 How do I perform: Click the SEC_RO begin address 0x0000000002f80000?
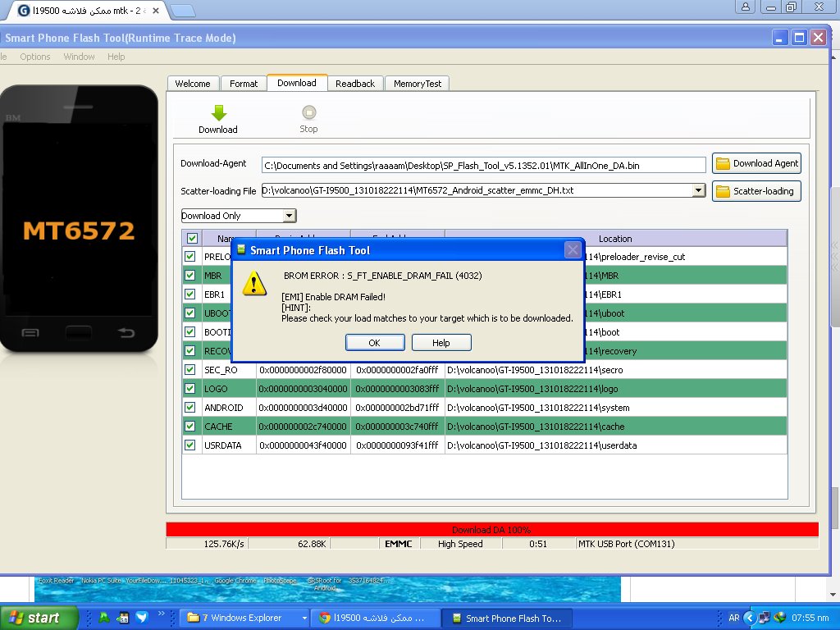click(304, 370)
